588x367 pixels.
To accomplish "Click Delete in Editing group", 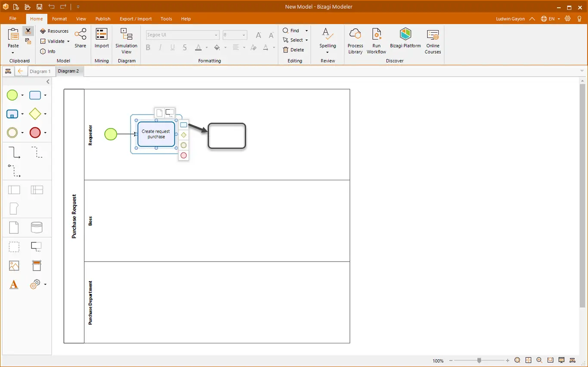I will pos(294,50).
